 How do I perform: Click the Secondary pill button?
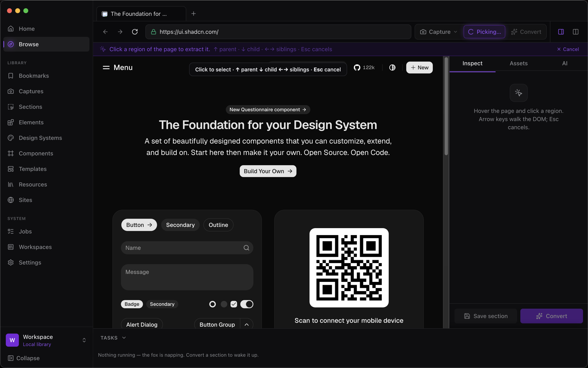180,225
